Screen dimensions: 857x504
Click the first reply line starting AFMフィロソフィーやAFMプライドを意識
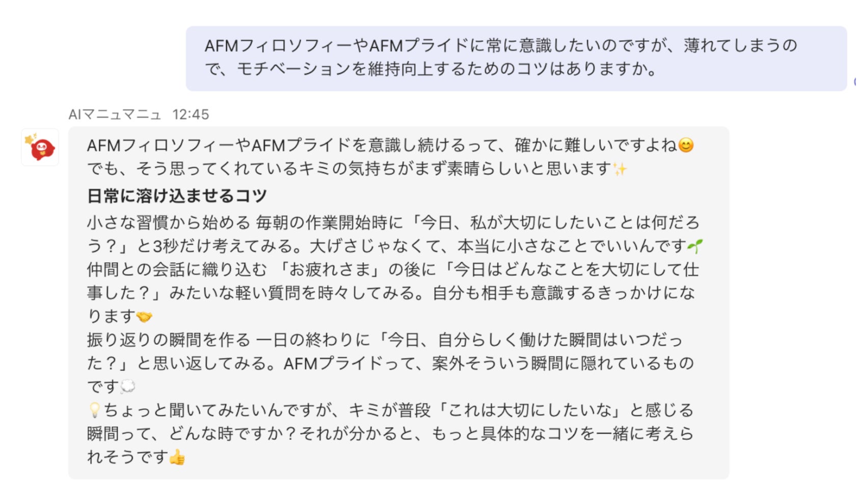pos(391,146)
